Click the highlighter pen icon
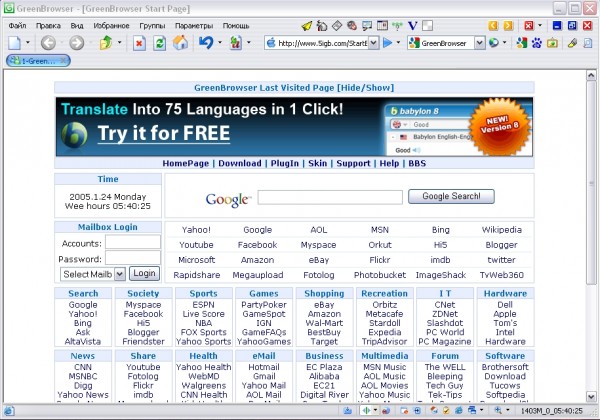 (572, 43)
